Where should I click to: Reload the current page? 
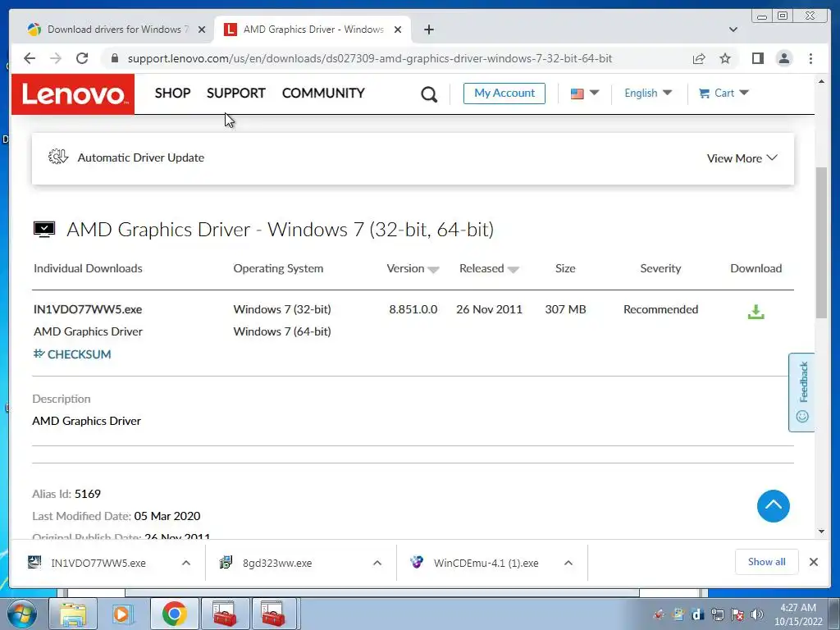(x=82, y=58)
